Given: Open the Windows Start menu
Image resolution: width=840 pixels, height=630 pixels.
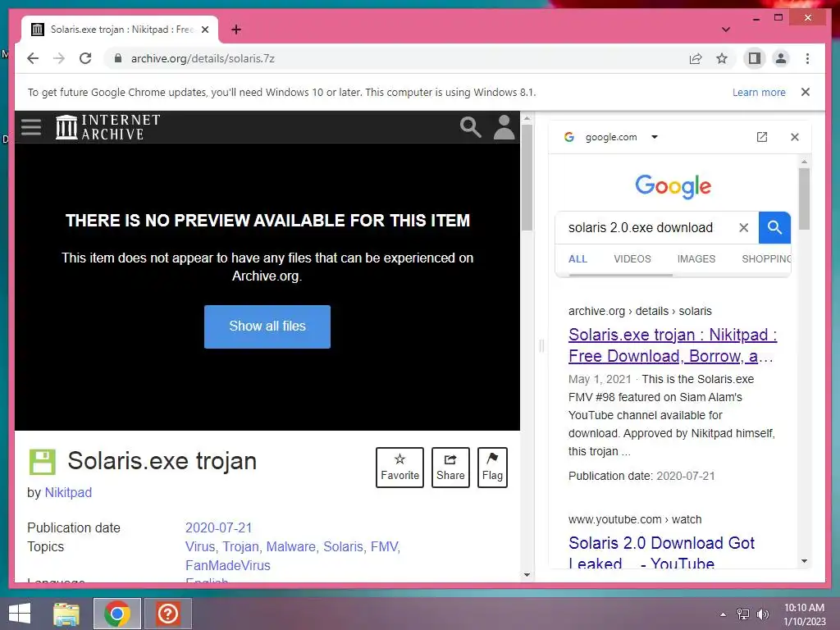Looking at the screenshot, I should tap(20, 614).
